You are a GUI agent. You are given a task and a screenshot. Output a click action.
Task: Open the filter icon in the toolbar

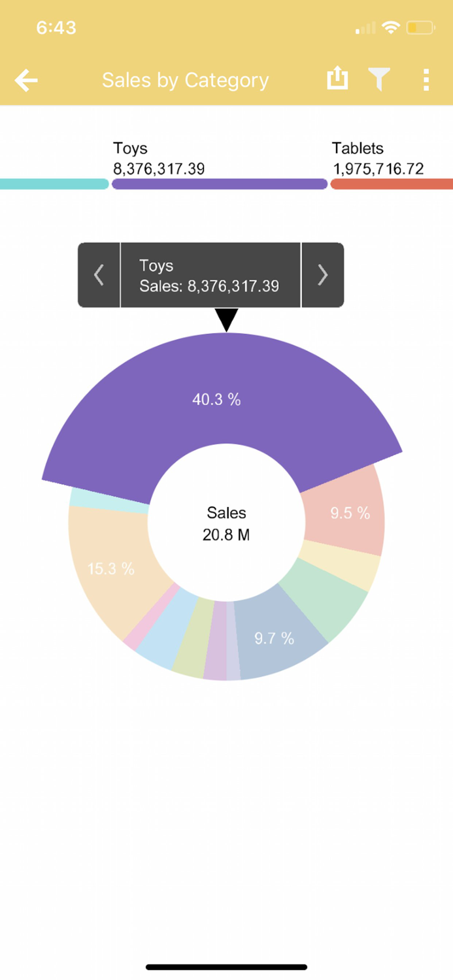(380, 78)
